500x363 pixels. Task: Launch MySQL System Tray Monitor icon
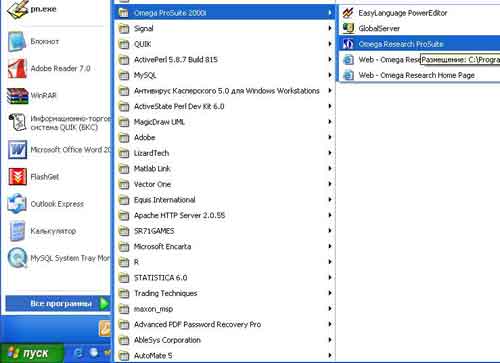17,258
